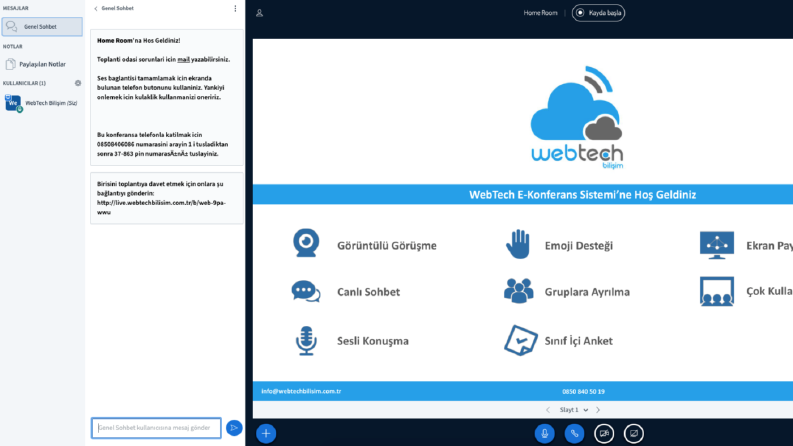Go to the next slide arrow

click(x=598, y=410)
